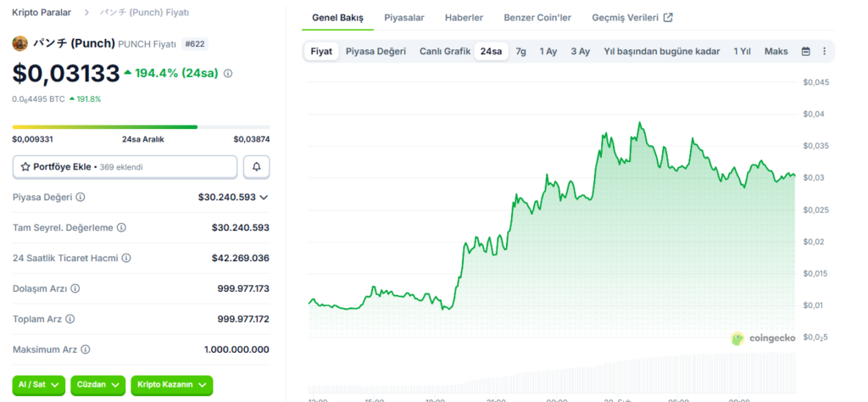Open the Cüzdan dropdown

pos(97,385)
